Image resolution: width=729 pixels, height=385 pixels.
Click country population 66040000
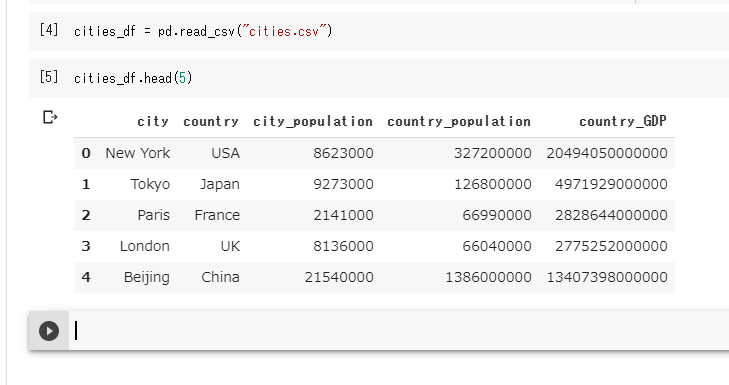pyautogui.click(x=497, y=246)
